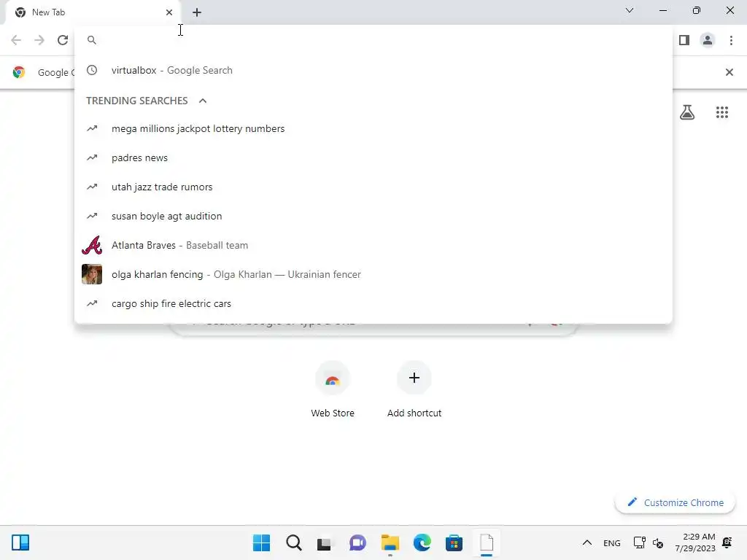Open the Search Labs flask icon
The height and width of the screenshot is (560, 747).
[687, 112]
